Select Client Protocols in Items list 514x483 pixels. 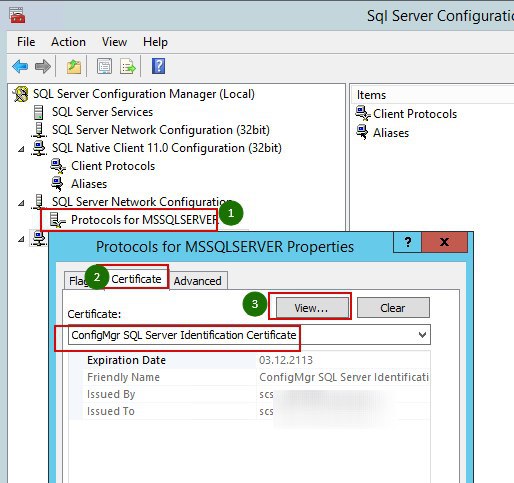[x=415, y=114]
